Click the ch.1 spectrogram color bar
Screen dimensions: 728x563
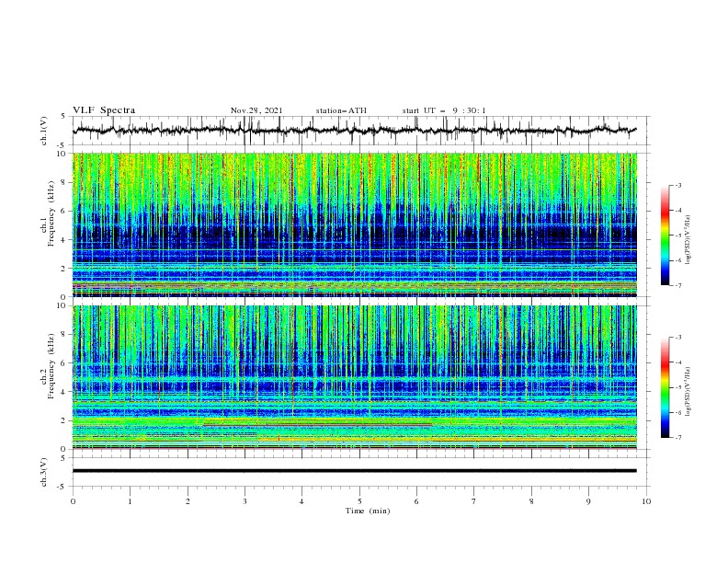tap(665, 236)
